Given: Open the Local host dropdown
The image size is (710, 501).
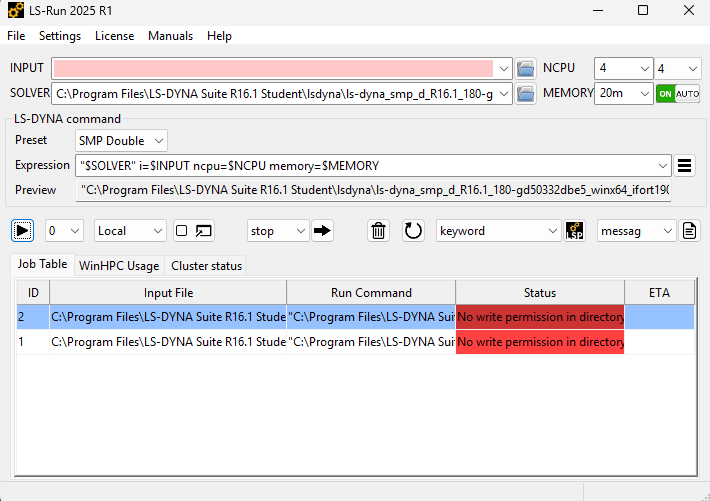Looking at the screenshot, I should pyautogui.click(x=130, y=231).
